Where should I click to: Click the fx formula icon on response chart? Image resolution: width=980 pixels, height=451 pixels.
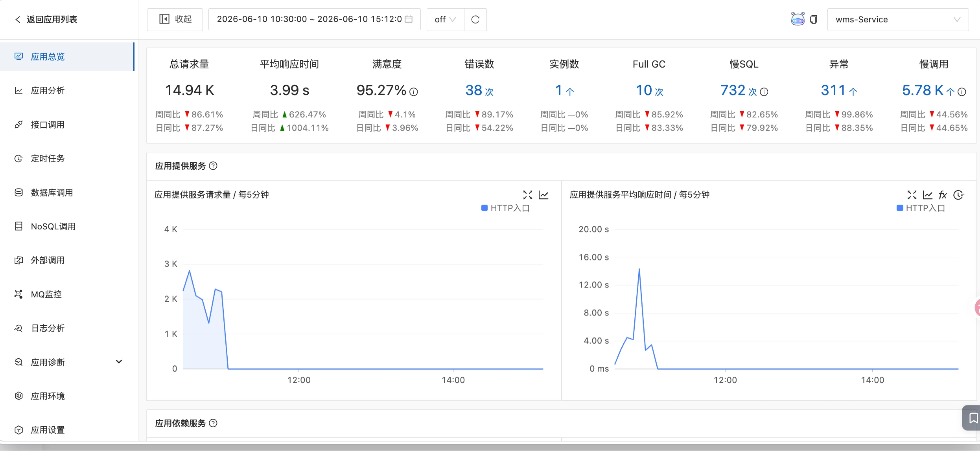(x=943, y=195)
